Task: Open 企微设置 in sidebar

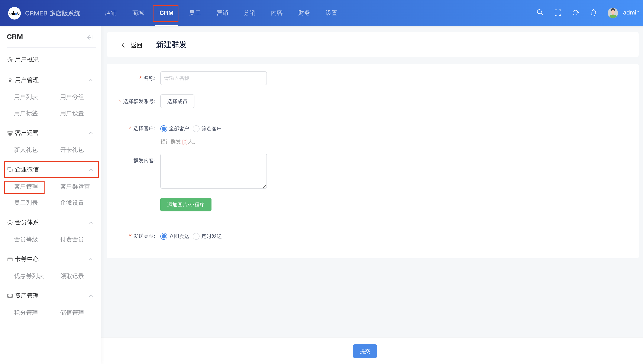Action: [72, 203]
